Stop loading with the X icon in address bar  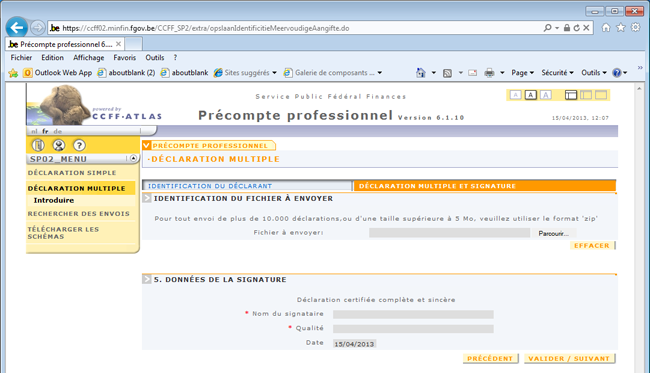586,28
